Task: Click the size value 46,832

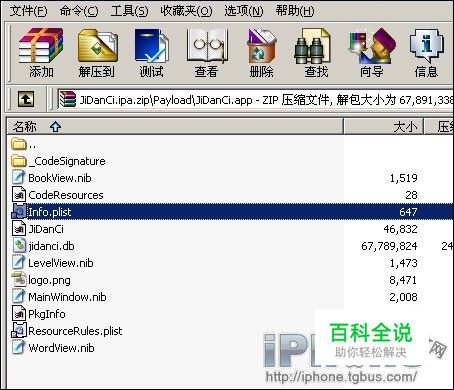Action: tap(400, 229)
